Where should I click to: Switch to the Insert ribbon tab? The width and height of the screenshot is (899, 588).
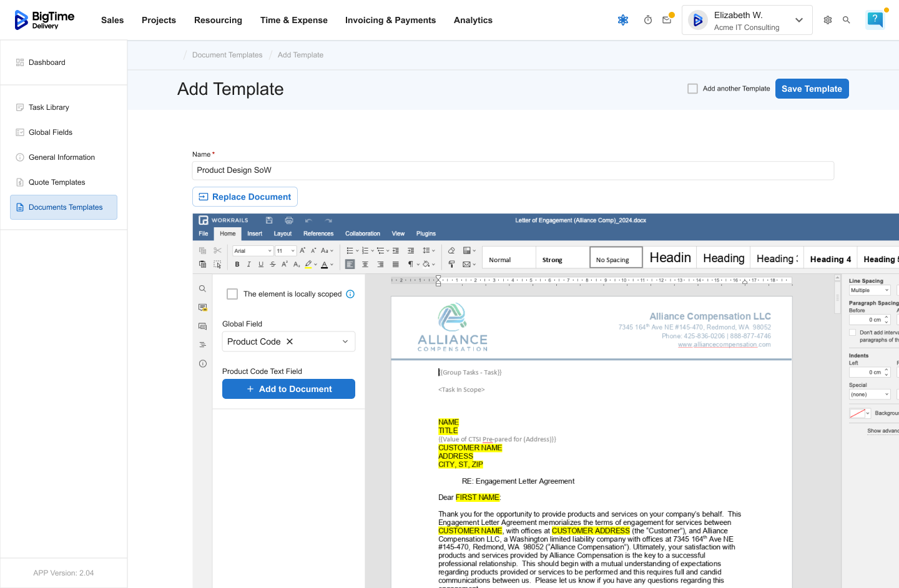255,233
